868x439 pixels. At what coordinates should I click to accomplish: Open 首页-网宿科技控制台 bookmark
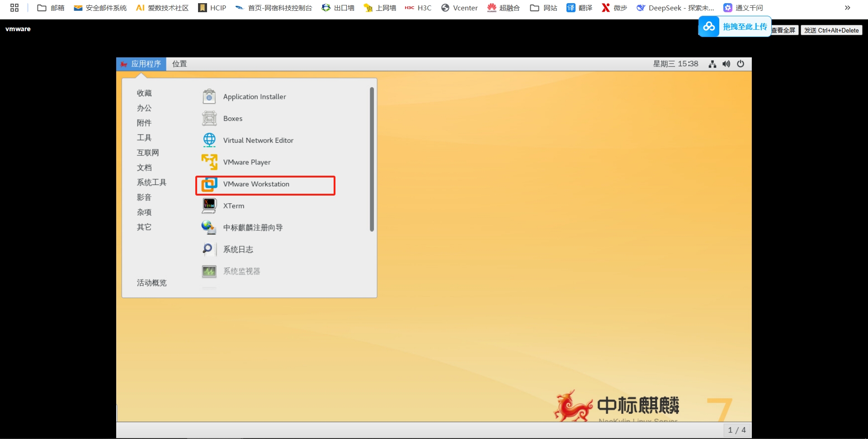tap(274, 8)
